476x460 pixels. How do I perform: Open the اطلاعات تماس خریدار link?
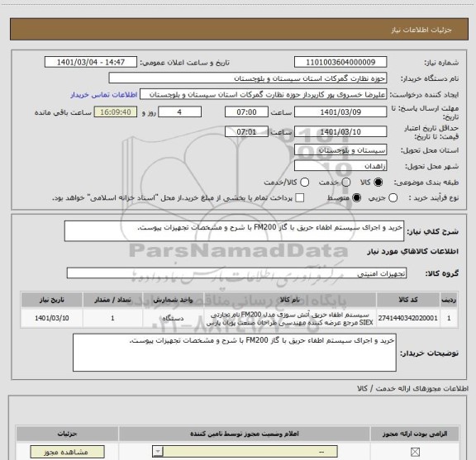pyautogui.click(x=104, y=95)
